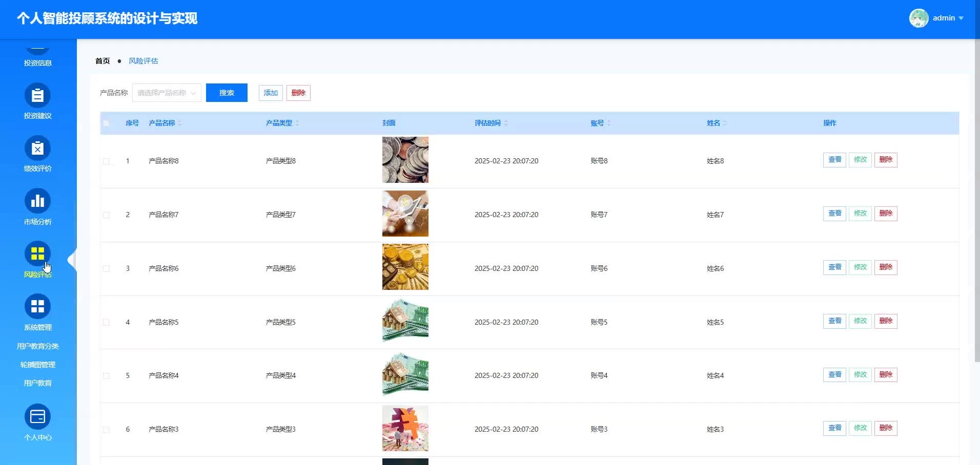980x465 pixels.
Task: Edit the 产品名称7 record
Action: click(x=860, y=214)
